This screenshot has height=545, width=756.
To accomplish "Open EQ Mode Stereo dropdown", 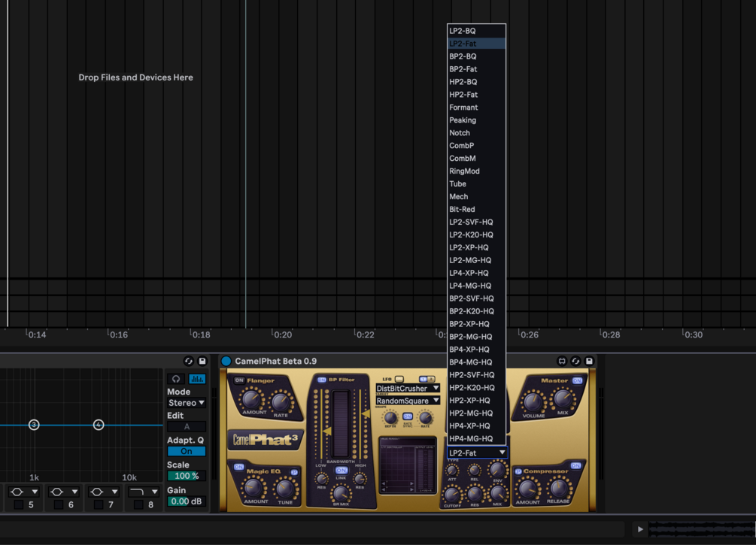I will [x=187, y=403].
